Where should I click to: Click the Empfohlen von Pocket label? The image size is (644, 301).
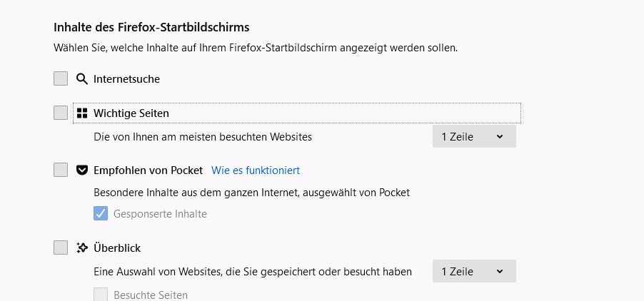pyautogui.click(x=148, y=170)
